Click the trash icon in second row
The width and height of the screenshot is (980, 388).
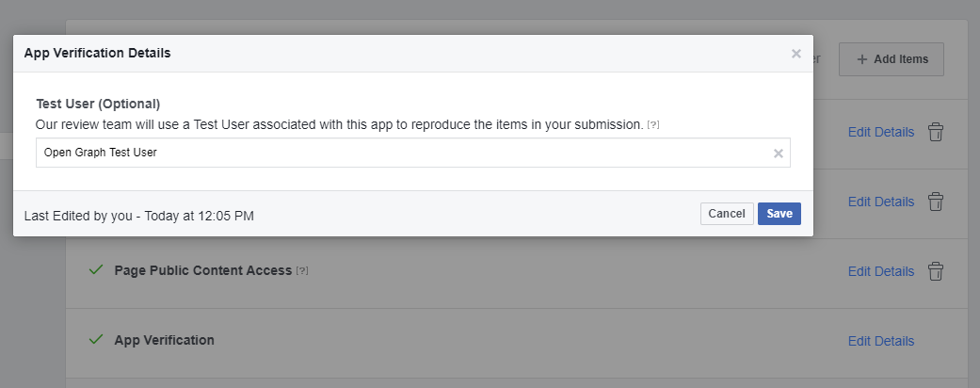tap(935, 202)
